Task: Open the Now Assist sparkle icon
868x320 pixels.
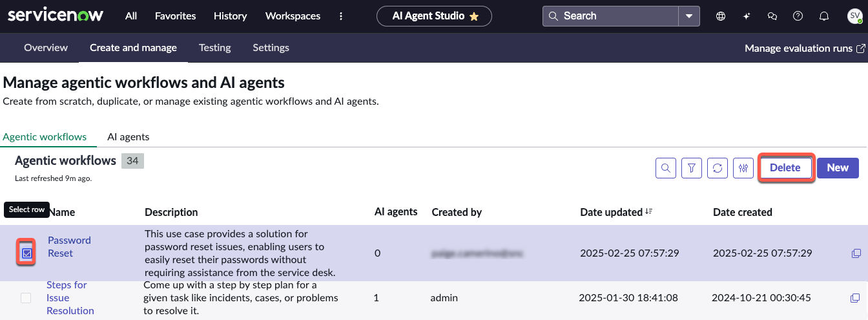Action: coord(747,16)
